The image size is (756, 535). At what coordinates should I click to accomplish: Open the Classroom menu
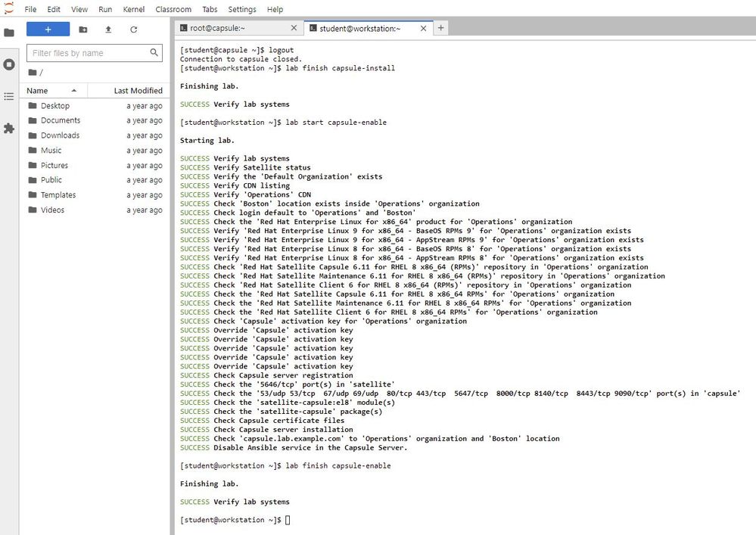click(173, 9)
